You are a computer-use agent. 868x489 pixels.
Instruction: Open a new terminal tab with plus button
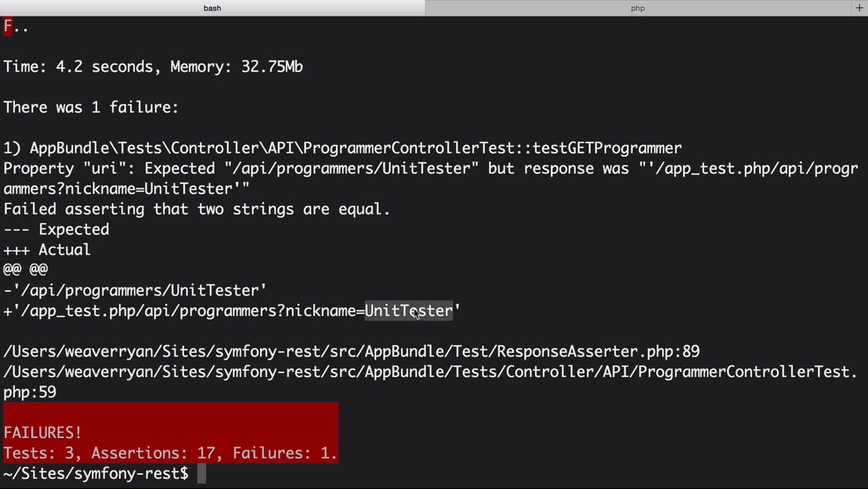coord(859,8)
